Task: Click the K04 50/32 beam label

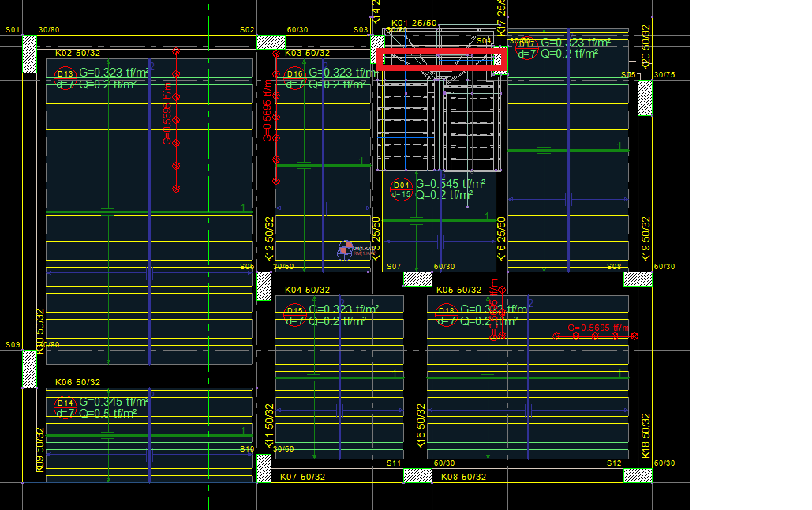Action: (307, 291)
